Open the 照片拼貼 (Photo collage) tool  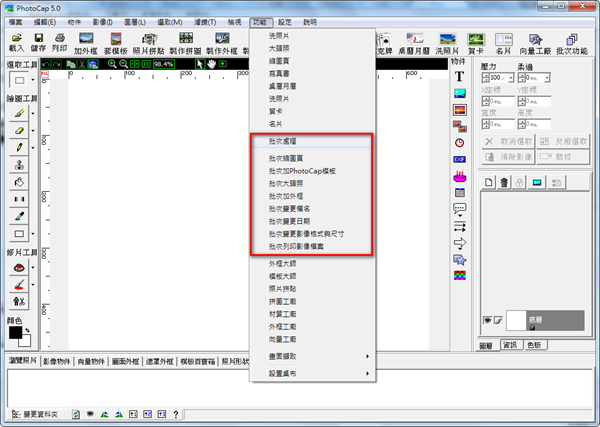pyautogui.click(x=148, y=43)
